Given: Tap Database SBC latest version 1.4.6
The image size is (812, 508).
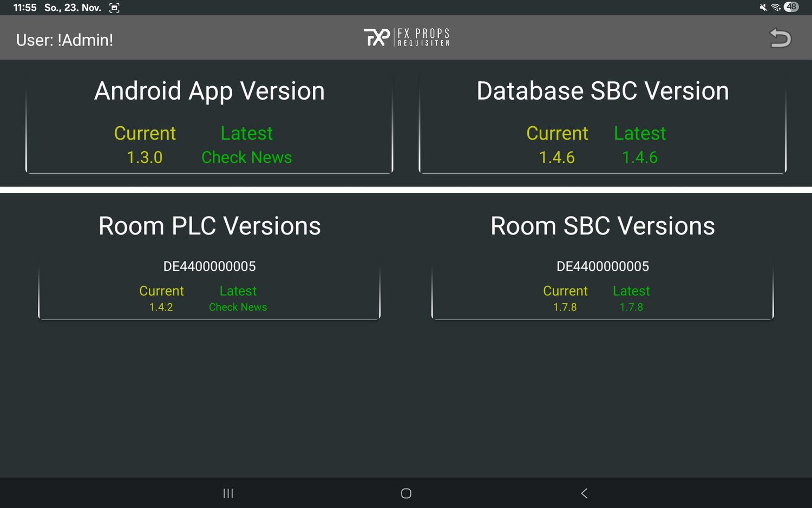Looking at the screenshot, I should [639, 157].
